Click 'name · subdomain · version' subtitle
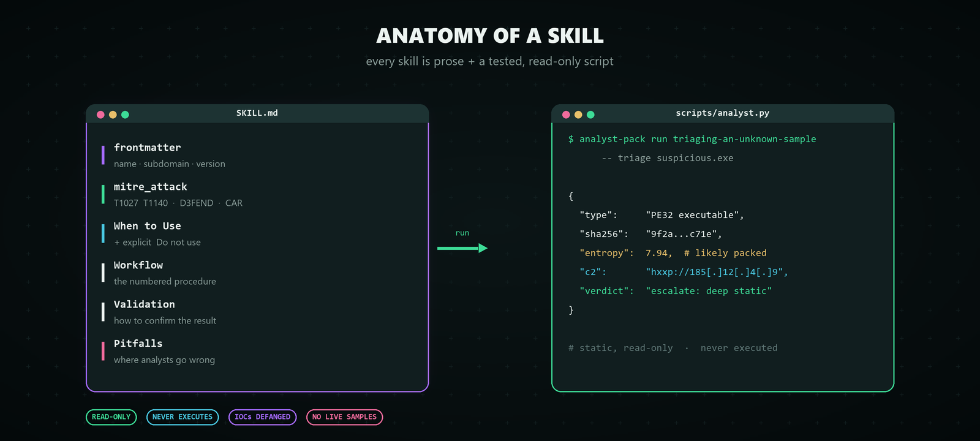This screenshot has width=980, height=441. pyautogui.click(x=170, y=164)
